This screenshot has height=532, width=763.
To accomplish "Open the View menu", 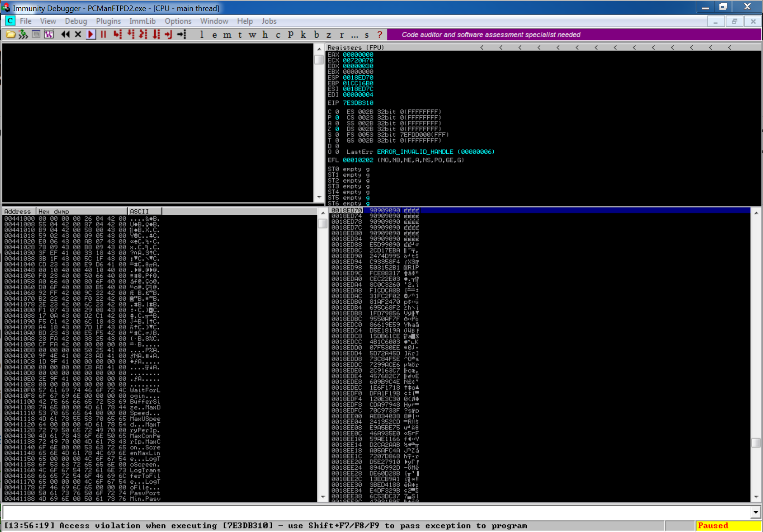I will click(x=48, y=21).
